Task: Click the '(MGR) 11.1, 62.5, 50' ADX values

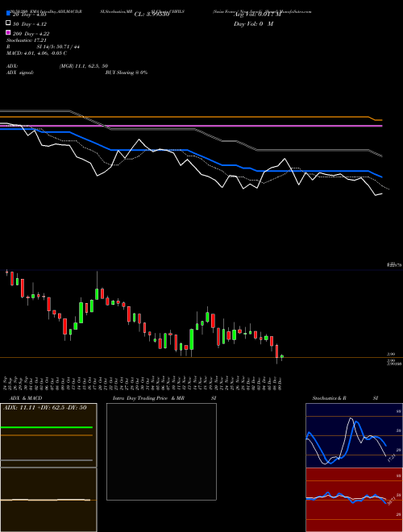Action: point(84,66)
